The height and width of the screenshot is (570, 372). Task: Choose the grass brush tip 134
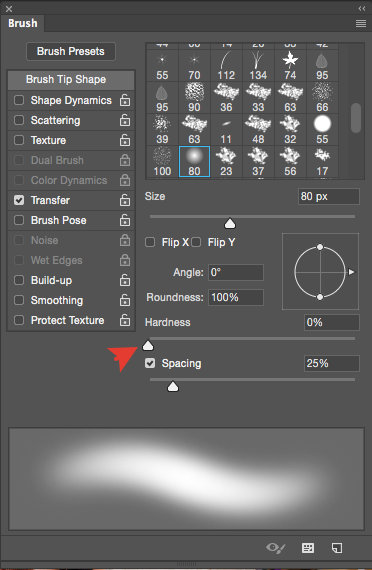258,65
